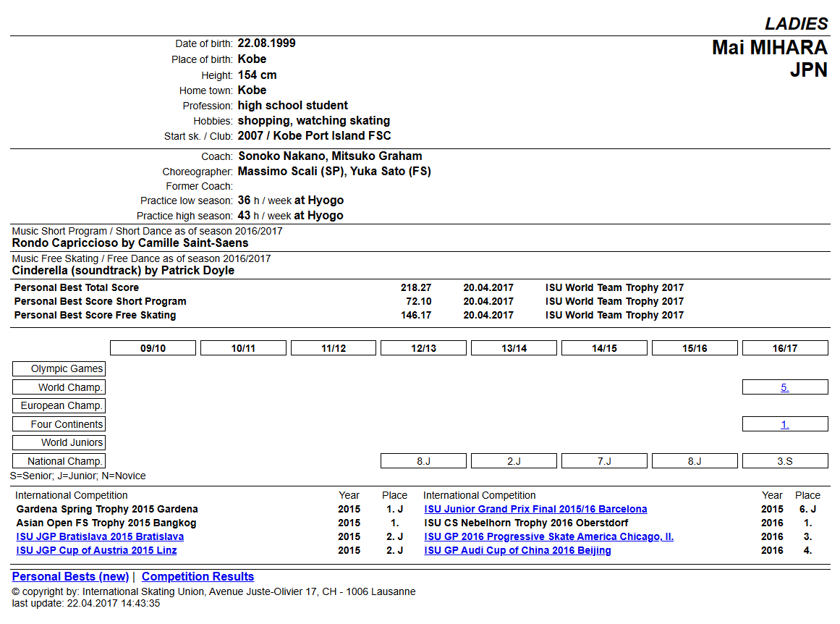
Task: Select the 14/15 season header cell
Action: click(x=604, y=348)
